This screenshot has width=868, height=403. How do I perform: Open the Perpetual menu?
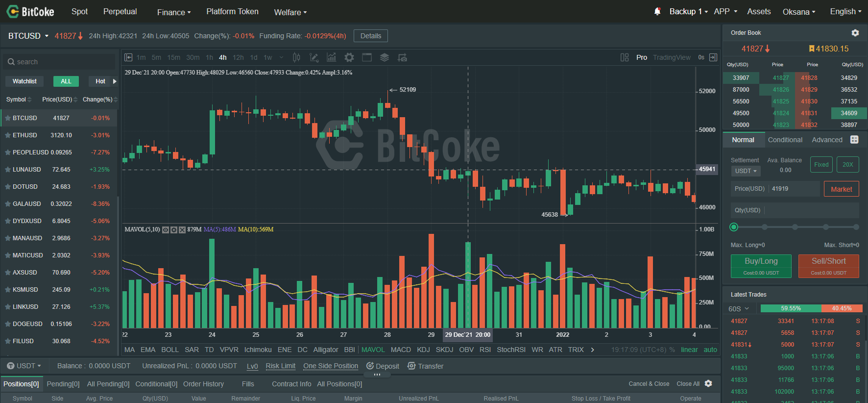click(120, 11)
